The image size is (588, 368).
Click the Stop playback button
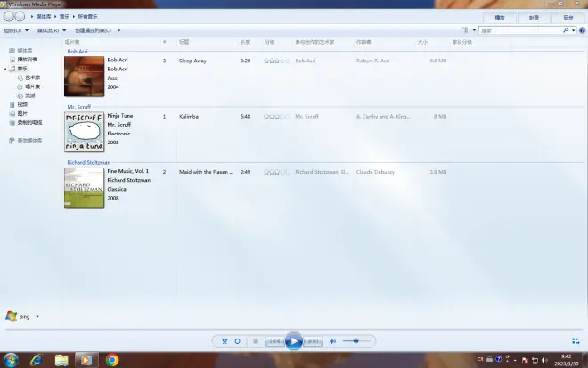pyautogui.click(x=256, y=341)
